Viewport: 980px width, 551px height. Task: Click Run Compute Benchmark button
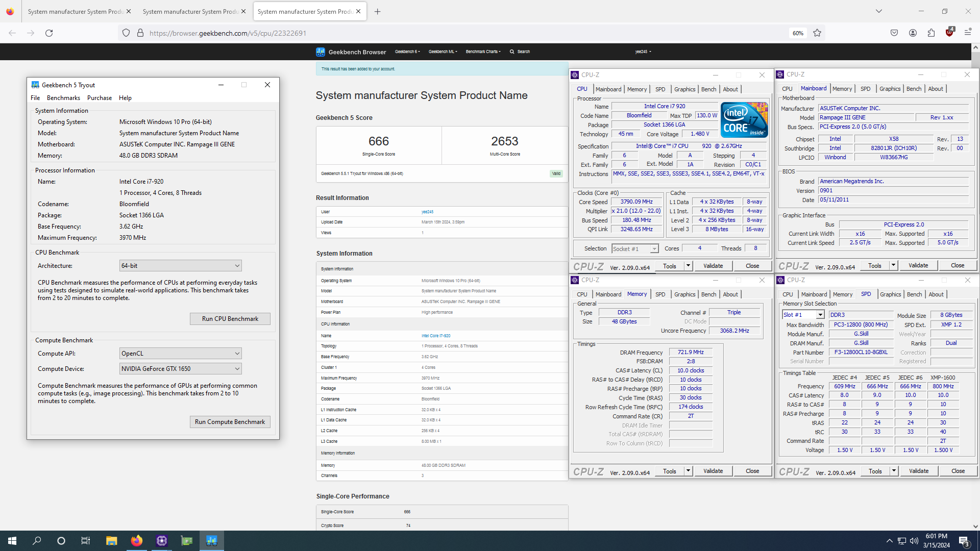pyautogui.click(x=230, y=422)
